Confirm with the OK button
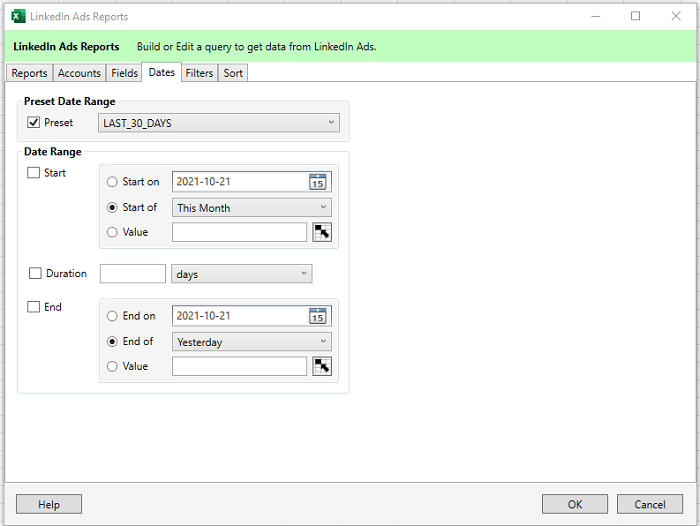This screenshot has height=526, width=700. tap(575, 504)
